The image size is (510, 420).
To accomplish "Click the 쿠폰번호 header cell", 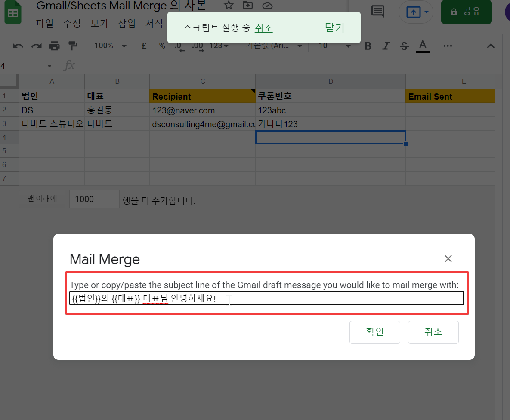I will point(331,96).
